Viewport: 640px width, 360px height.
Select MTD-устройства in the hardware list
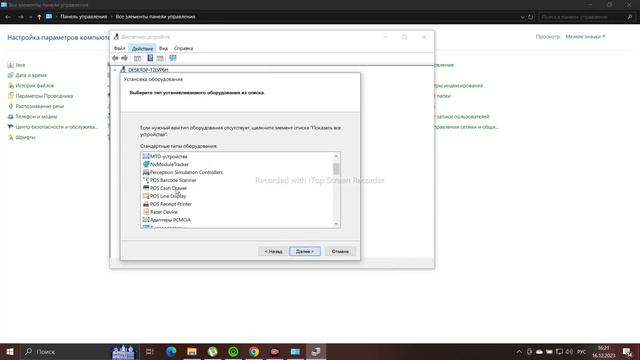tap(169, 156)
